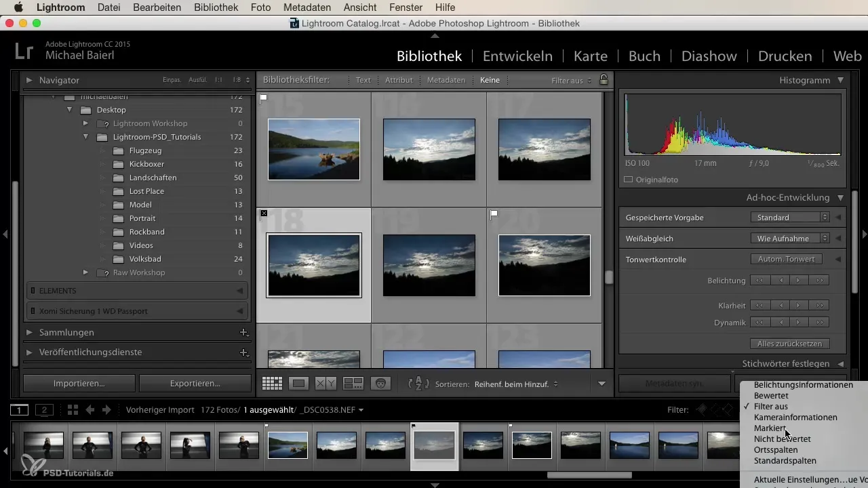The width and height of the screenshot is (868, 488).
Task: Click the Apple menu icon
Action: 18,7
